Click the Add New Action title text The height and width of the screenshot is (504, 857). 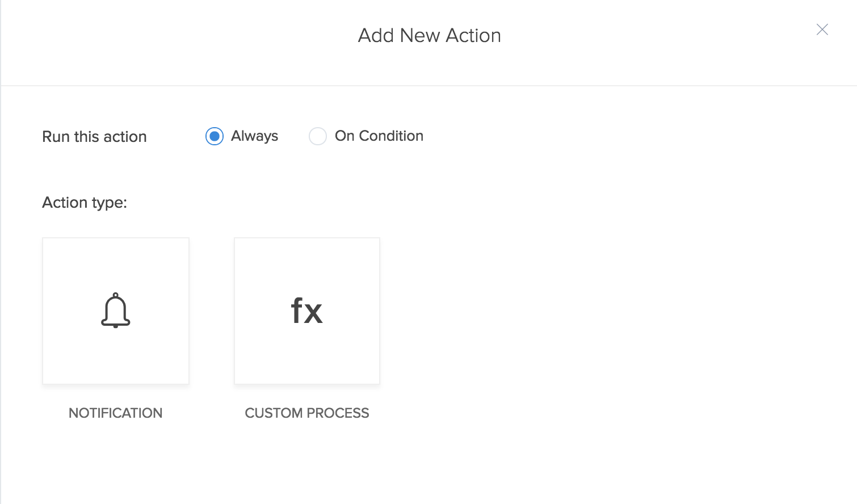coord(429,35)
